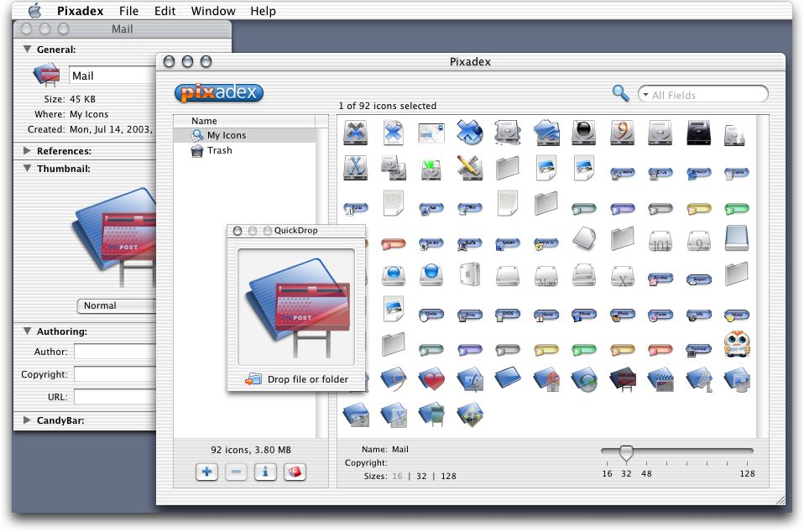
Task: Open the Apple menu
Action: (x=34, y=10)
